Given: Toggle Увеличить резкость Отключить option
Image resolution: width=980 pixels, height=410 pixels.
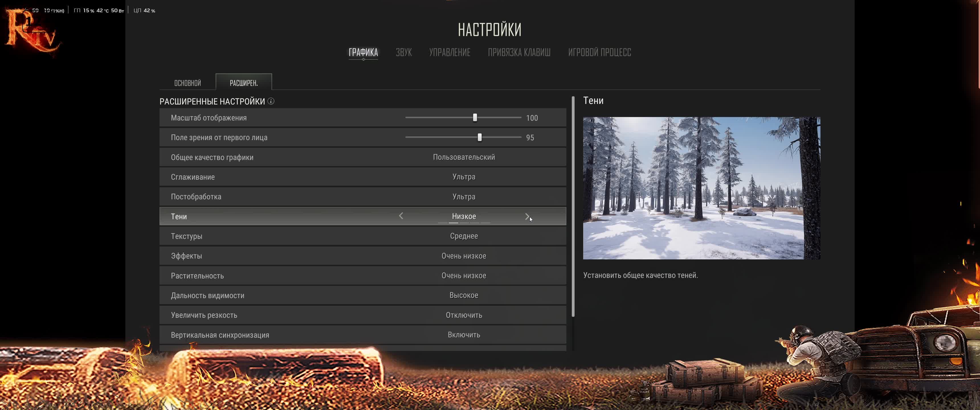Looking at the screenshot, I should pyautogui.click(x=464, y=315).
